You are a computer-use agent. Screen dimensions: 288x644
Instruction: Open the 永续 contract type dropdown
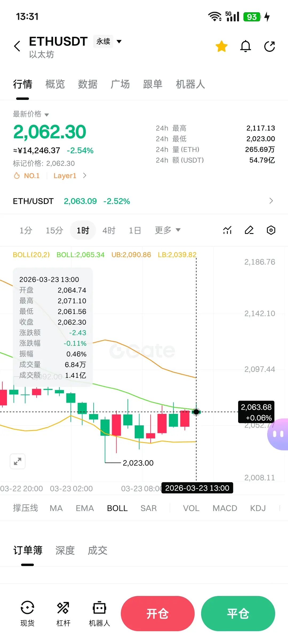pos(107,41)
